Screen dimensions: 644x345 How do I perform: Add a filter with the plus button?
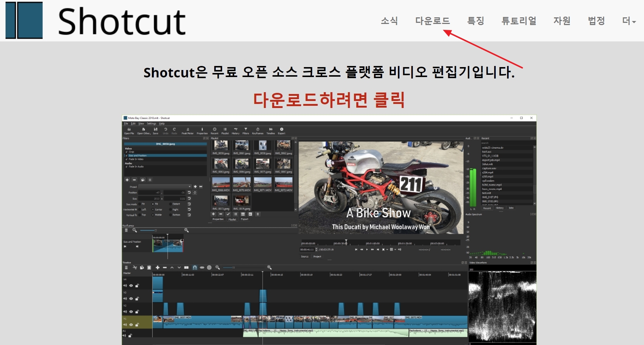coord(127,180)
